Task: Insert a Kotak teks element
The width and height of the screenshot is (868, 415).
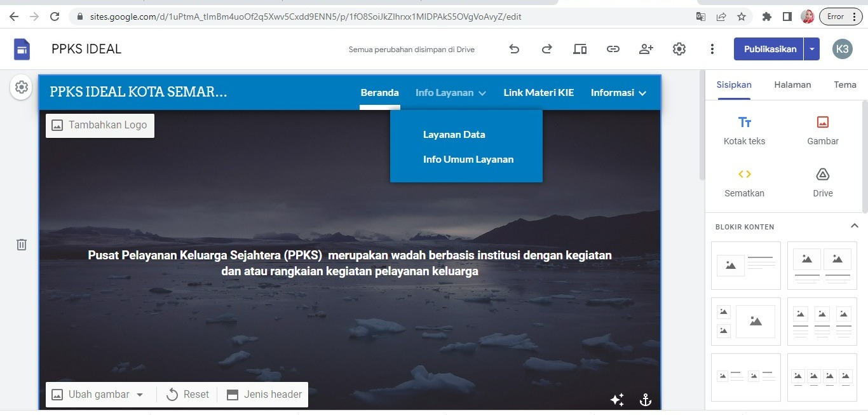Action: (x=744, y=130)
